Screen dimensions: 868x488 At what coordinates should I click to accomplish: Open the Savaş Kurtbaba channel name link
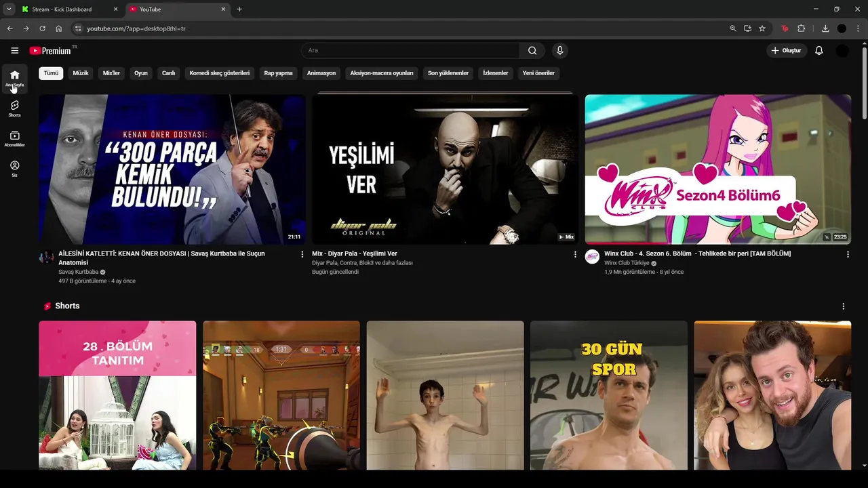[78, 272]
